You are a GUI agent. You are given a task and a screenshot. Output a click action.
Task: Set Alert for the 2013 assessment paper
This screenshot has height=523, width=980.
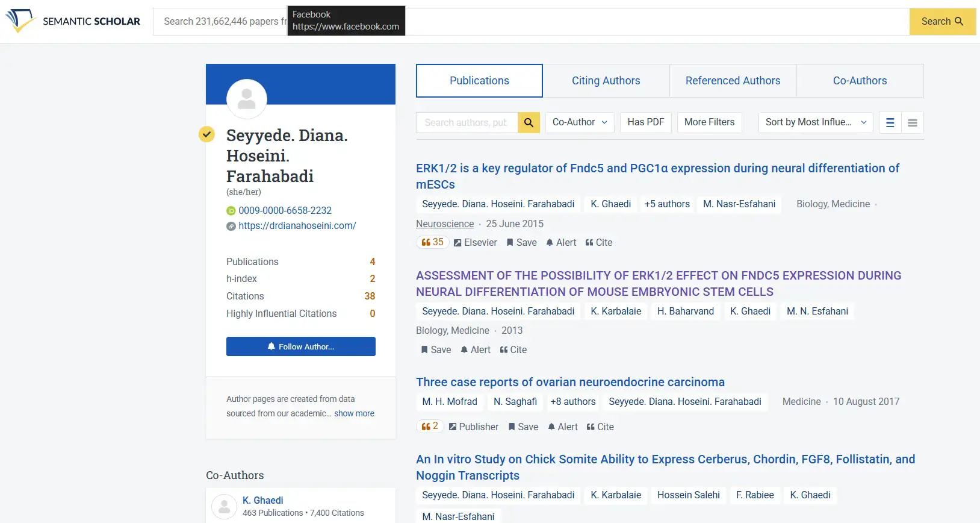tap(476, 349)
